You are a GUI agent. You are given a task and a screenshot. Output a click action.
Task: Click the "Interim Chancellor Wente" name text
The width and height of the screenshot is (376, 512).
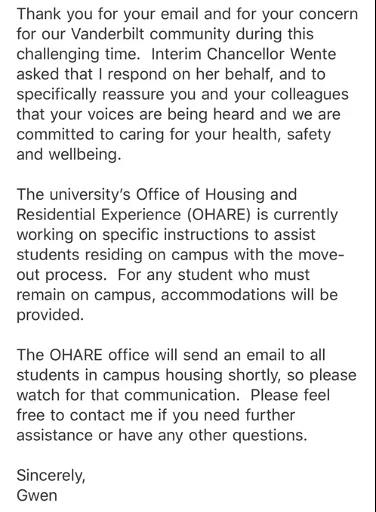244,54
